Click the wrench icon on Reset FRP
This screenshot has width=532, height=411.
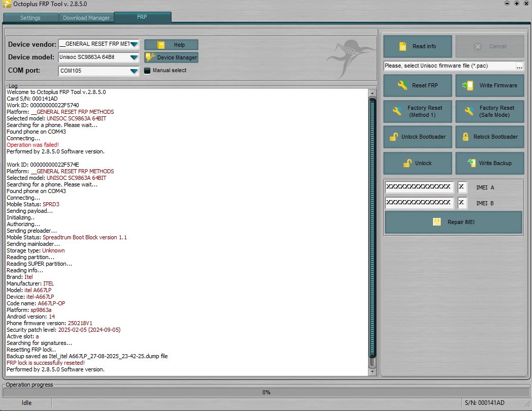(402, 85)
